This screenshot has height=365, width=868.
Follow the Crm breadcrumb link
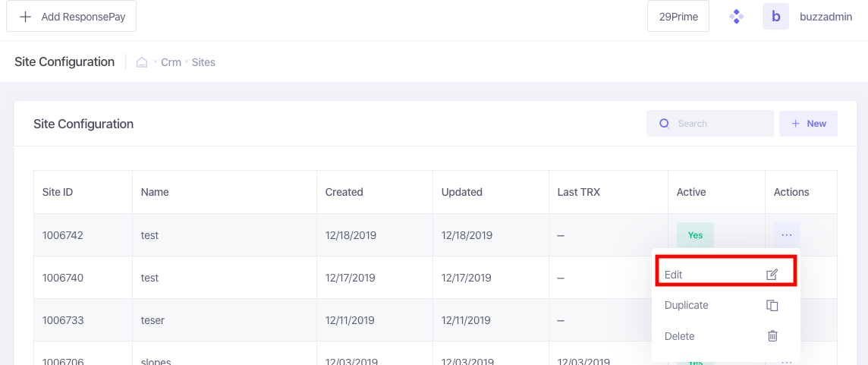(171, 62)
